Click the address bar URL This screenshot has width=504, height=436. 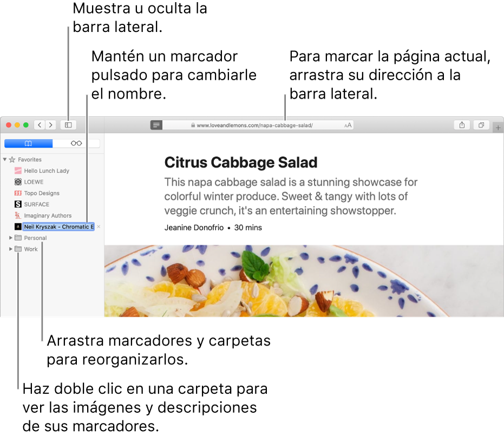click(x=254, y=125)
